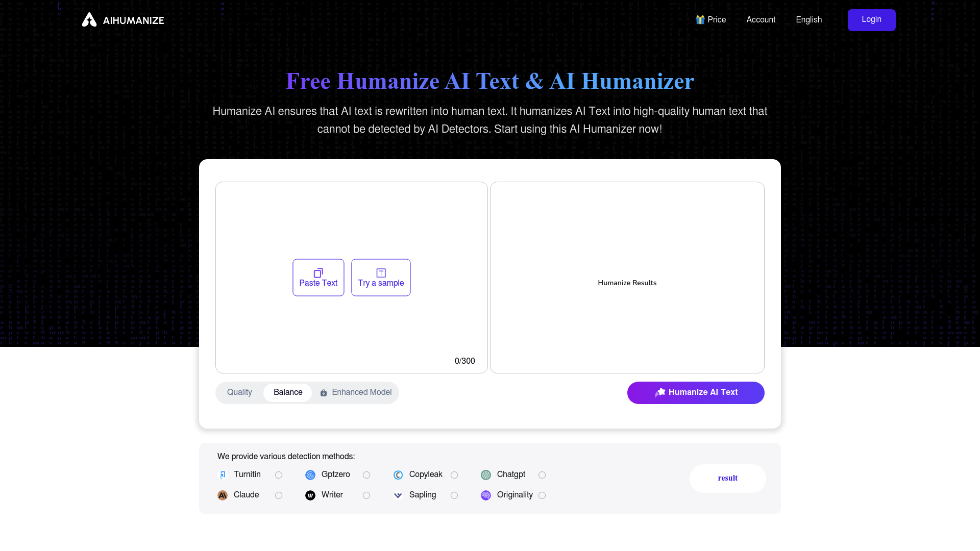The height and width of the screenshot is (551, 980).
Task: Click the Login button
Action: (x=871, y=19)
